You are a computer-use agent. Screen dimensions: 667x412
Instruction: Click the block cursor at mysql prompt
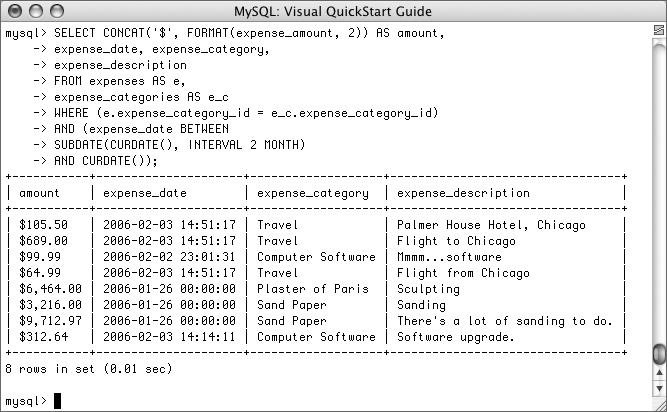(57, 401)
